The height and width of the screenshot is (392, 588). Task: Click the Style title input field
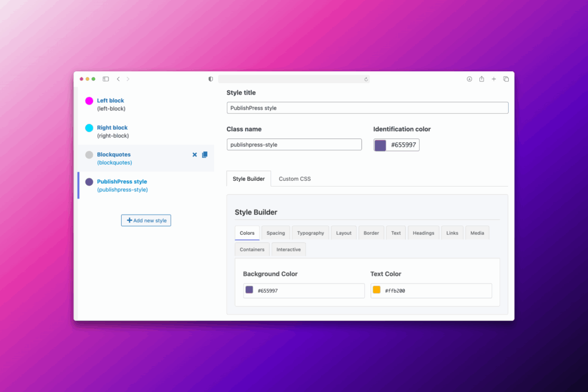(367, 108)
